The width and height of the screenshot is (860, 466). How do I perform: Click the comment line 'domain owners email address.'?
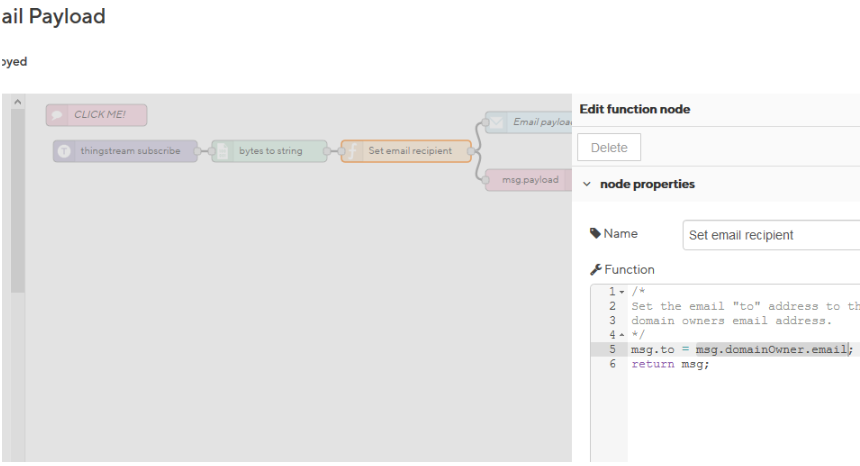(x=731, y=321)
